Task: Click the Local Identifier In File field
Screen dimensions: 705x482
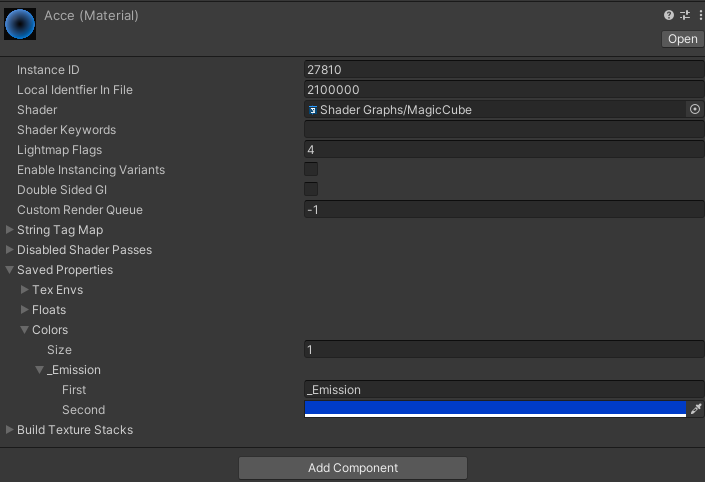Action: [x=504, y=89]
